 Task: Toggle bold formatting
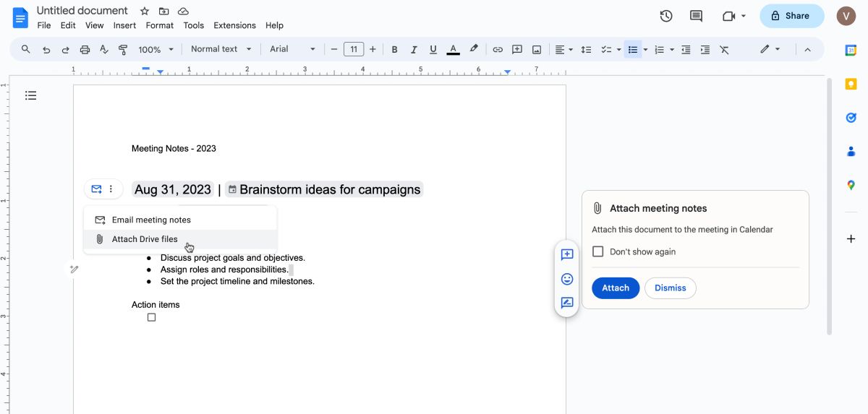coord(394,49)
